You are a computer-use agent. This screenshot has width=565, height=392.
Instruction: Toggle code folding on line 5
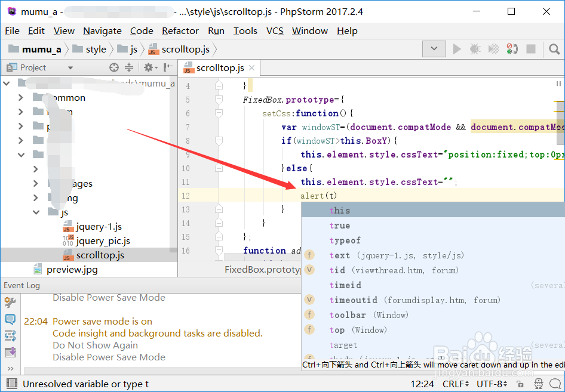pos(219,100)
